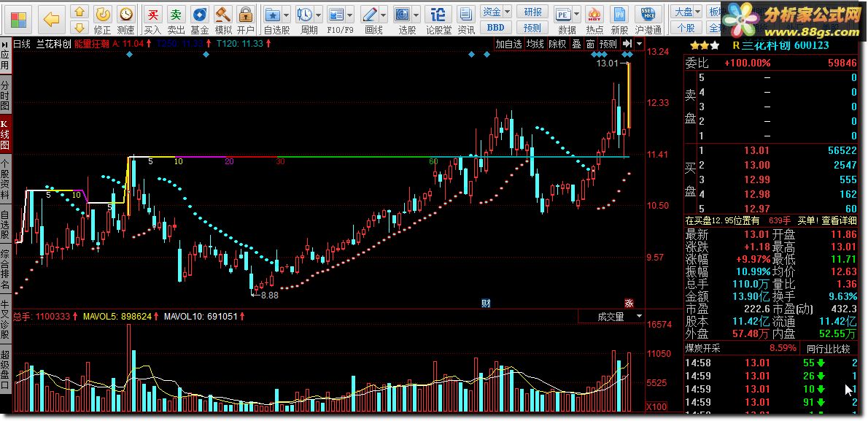The image size is (868, 421).
Task: Open the 卖出 sell order icon
Action: coord(176,20)
